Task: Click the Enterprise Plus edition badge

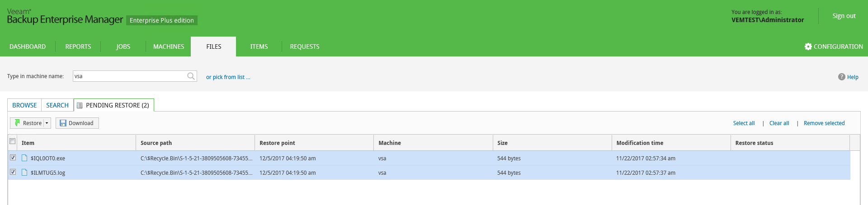Action: pos(162,20)
